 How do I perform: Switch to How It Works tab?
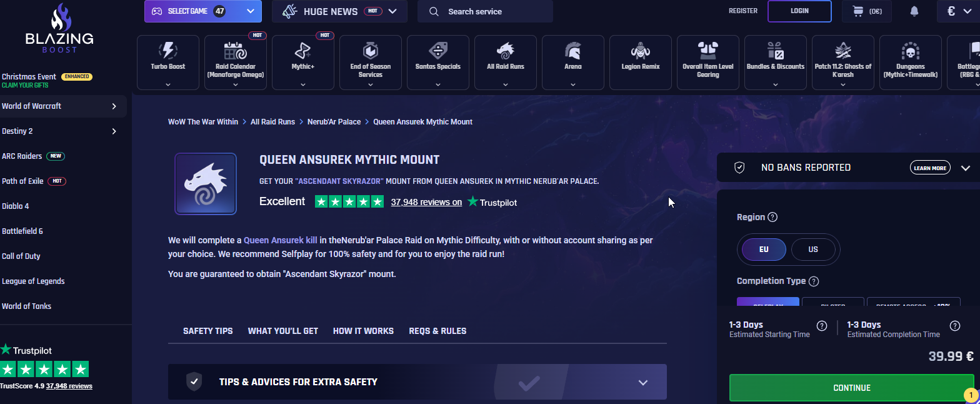pos(363,331)
